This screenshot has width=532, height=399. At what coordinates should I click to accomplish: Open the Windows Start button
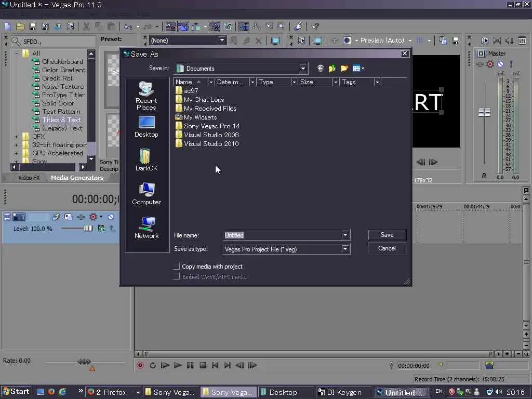(x=16, y=392)
